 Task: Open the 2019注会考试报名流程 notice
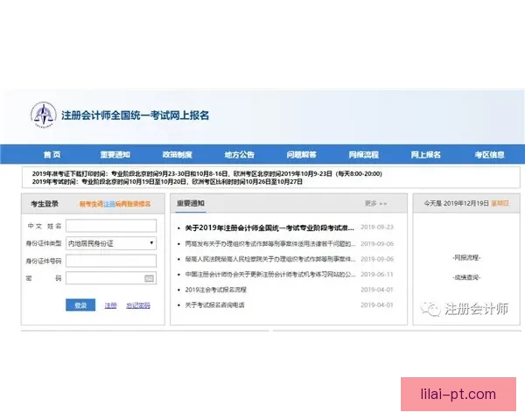coord(215,290)
